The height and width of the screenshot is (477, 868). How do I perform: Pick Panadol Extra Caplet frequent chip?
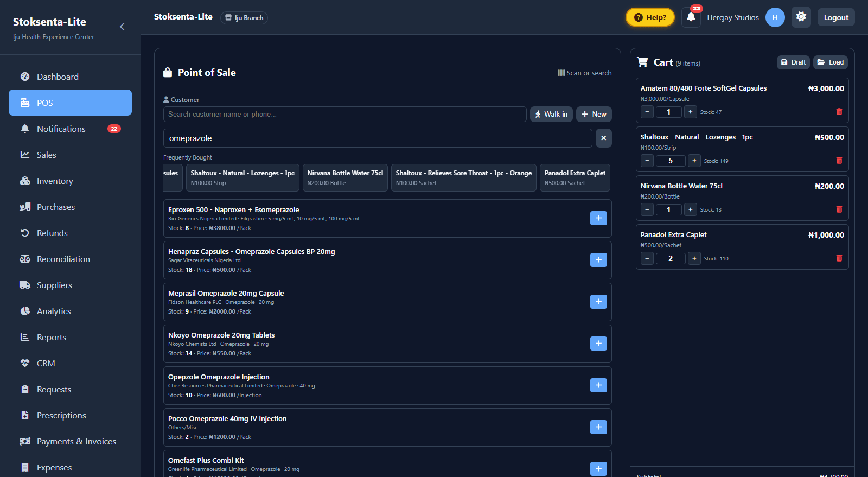click(575, 178)
